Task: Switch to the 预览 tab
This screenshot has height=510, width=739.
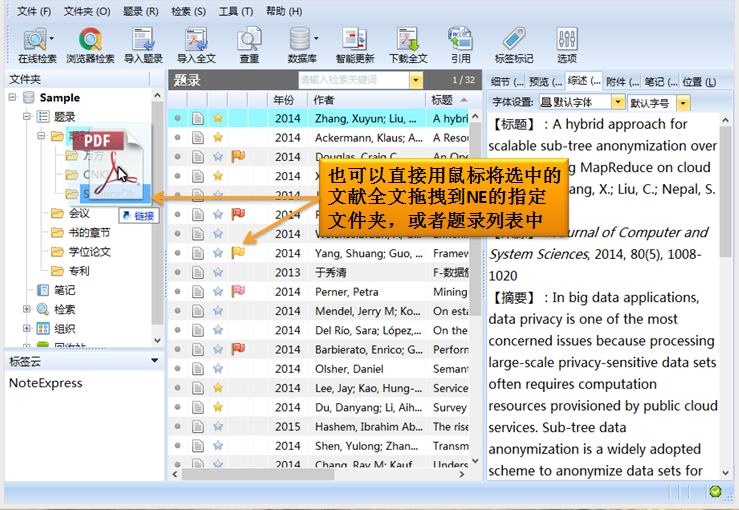Action: coord(545,82)
